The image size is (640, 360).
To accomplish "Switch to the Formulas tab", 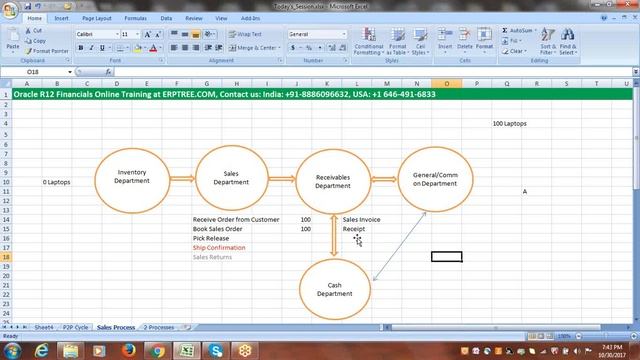I will tap(136, 18).
